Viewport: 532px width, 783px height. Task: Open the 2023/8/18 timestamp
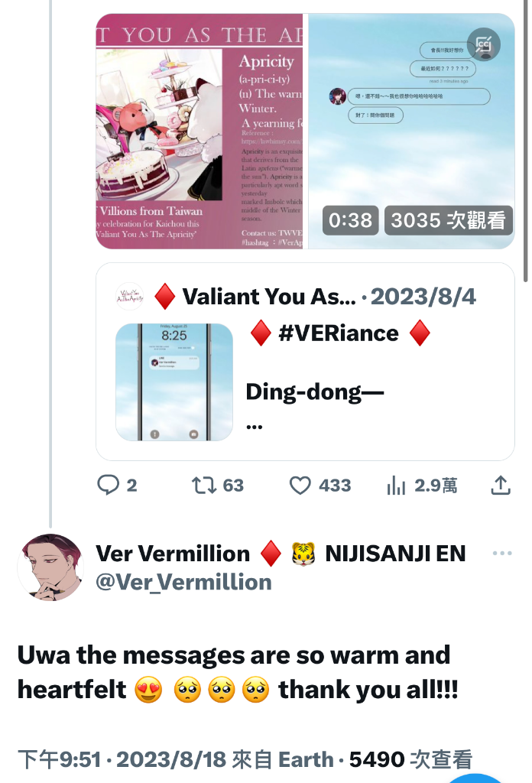(x=171, y=759)
